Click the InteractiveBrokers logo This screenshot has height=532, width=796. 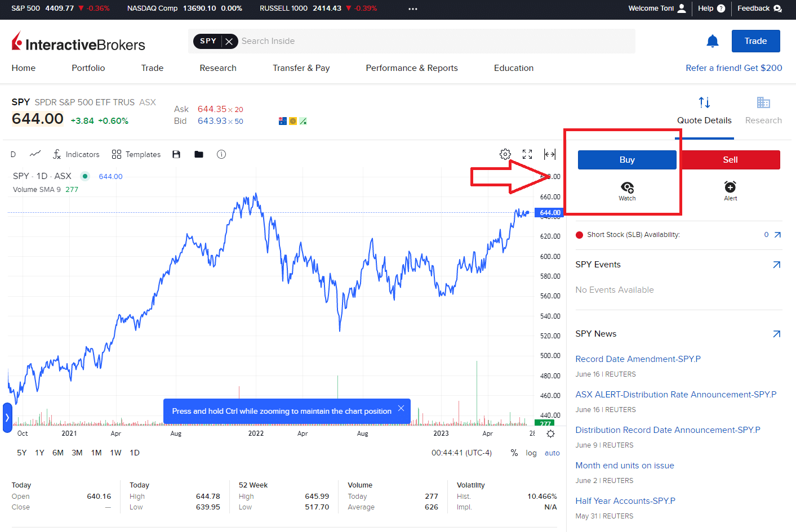point(78,42)
